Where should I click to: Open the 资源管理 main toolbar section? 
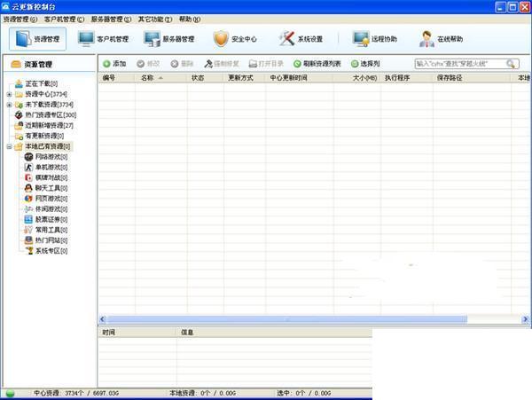(37, 39)
